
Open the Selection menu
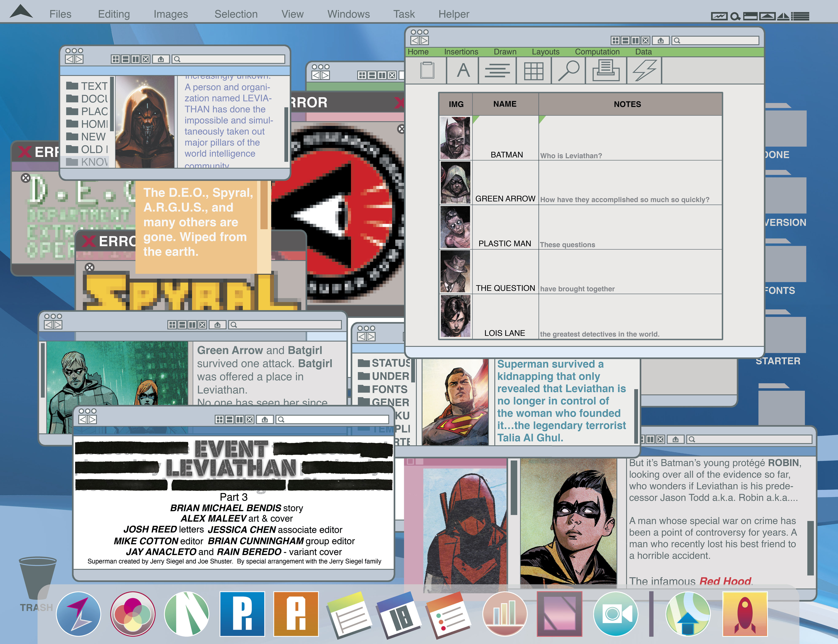pos(236,14)
